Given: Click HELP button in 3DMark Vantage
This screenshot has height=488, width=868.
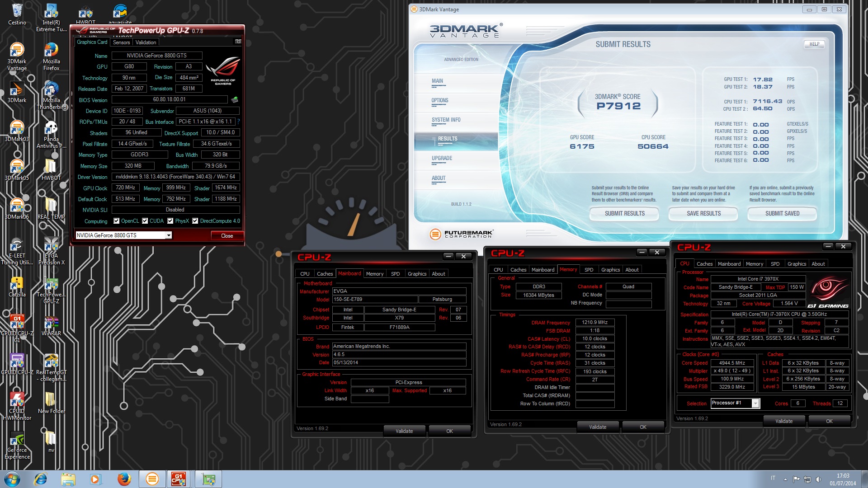Looking at the screenshot, I should (814, 44).
